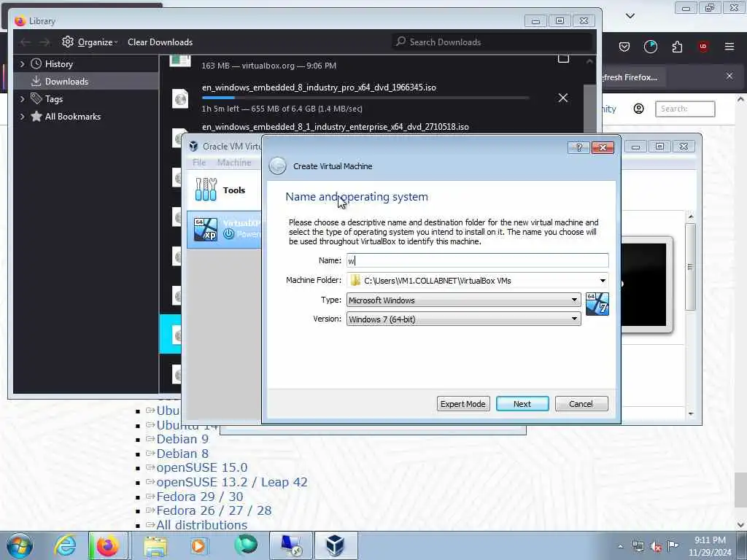This screenshot has width=747, height=560.
Task: Open the Firefox hamburger application menu
Action: pyautogui.click(x=729, y=47)
